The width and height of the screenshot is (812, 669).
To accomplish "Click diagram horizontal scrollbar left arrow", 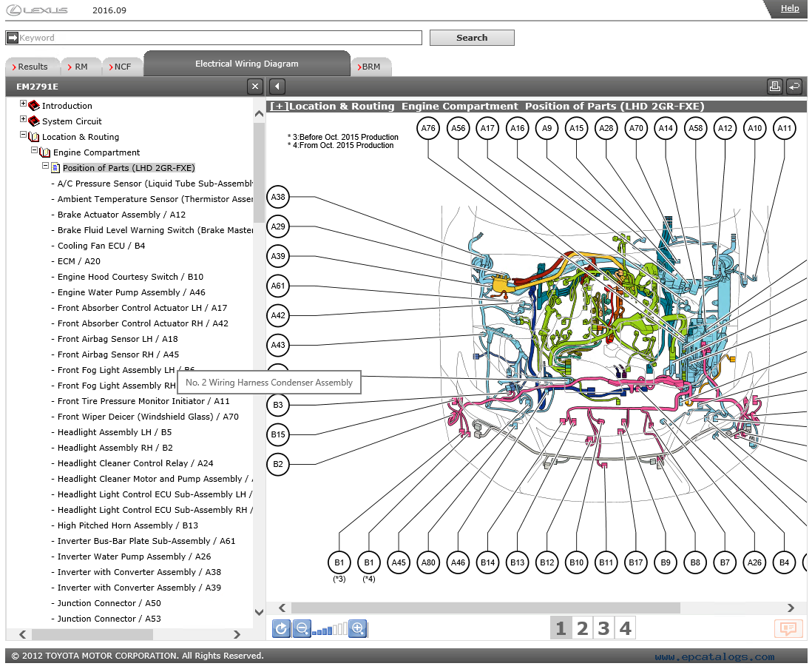I will pyautogui.click(x=282, y=608).
